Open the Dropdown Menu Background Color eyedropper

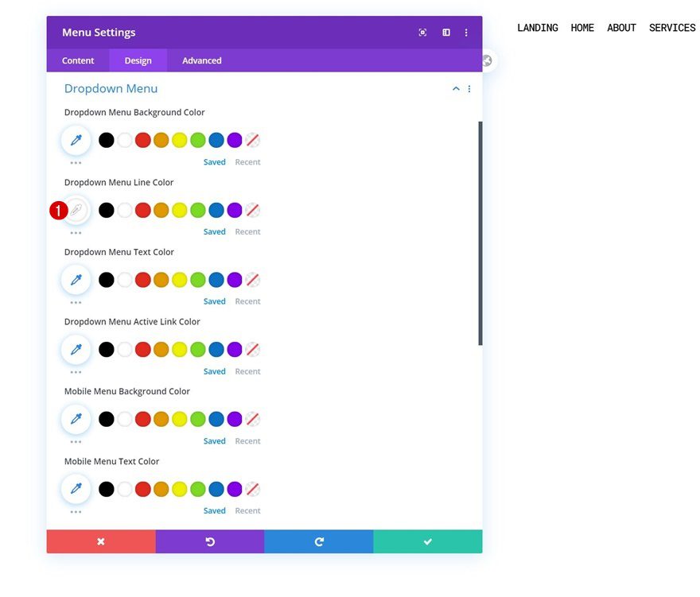[x=76, y=139]
